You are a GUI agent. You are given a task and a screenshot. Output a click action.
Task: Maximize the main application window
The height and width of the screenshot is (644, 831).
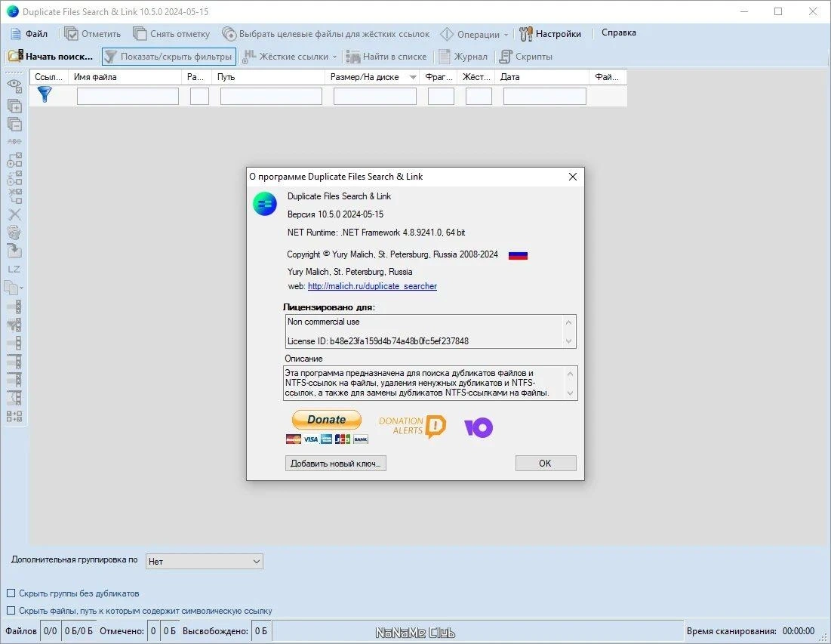pos(778,11)
